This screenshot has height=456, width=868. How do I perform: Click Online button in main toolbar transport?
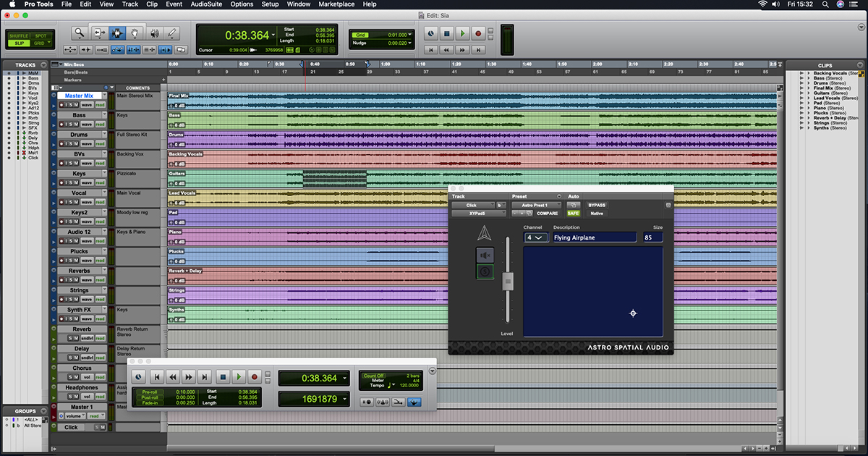coord(430,33)
